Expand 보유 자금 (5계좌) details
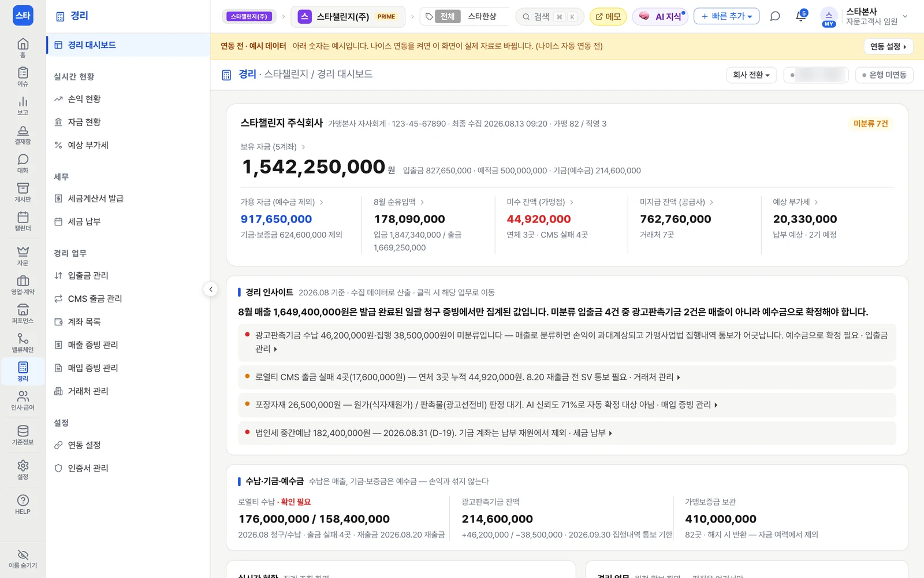This screenshot has height=578, width=924. [x=273, y=147]
